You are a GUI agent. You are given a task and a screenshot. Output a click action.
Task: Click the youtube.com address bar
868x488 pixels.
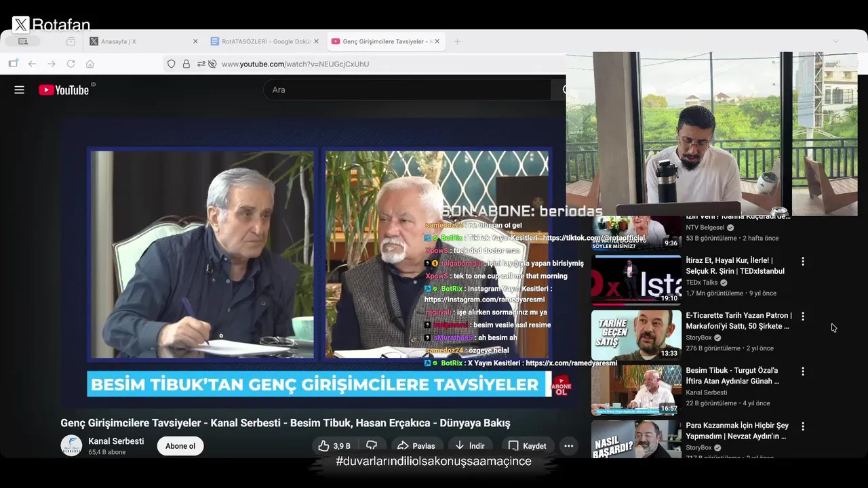[x=295, y=64]
